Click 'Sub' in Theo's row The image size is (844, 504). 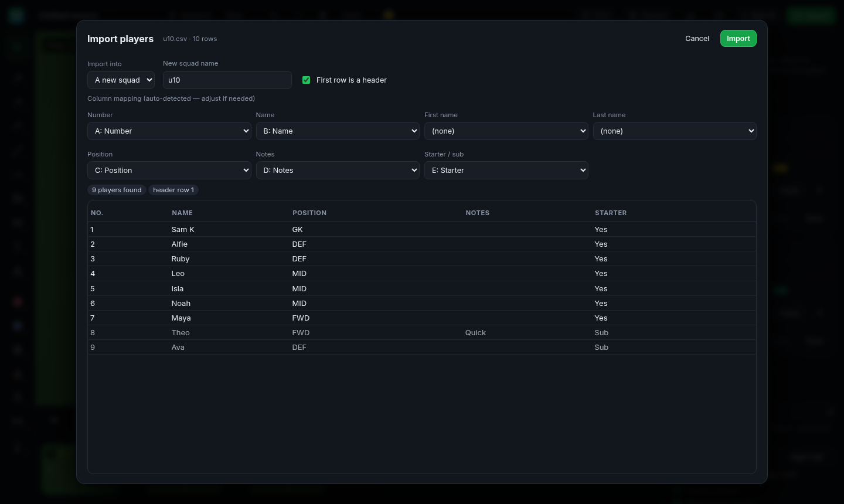coord(601,333)
